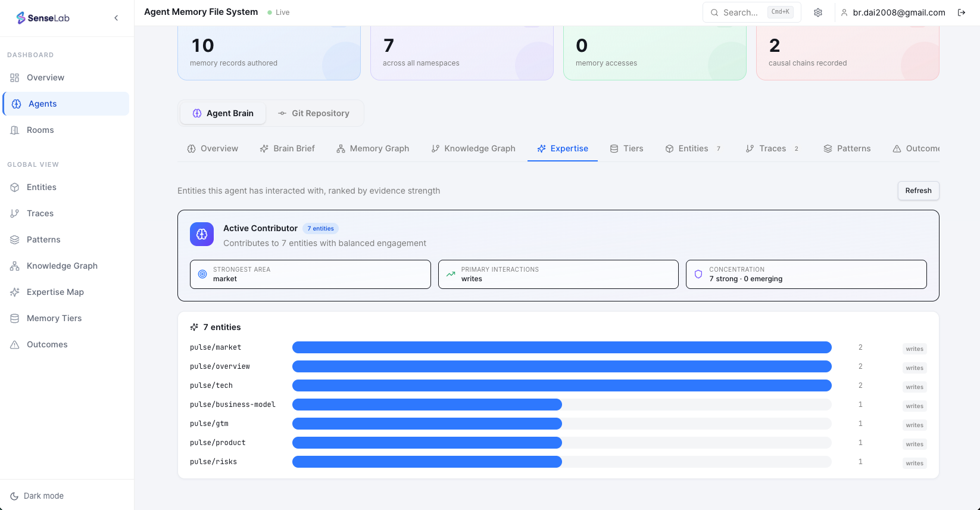
Task: Click the pulse/overview entity label
Action: click(x=220, y=366)
